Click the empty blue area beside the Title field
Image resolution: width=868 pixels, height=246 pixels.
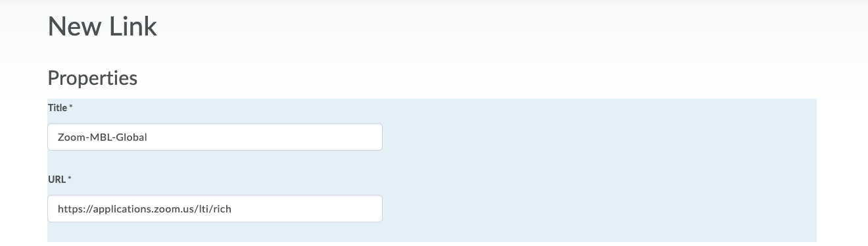(598, 137)
